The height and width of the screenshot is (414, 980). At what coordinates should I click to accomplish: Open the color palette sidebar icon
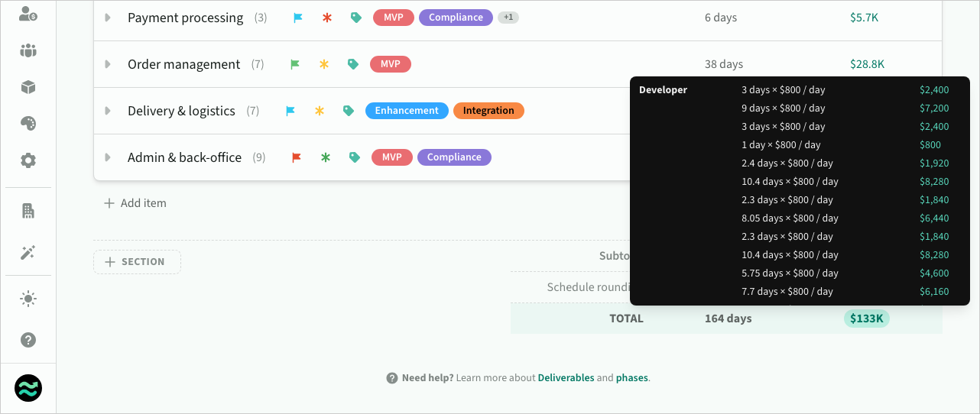28,124
